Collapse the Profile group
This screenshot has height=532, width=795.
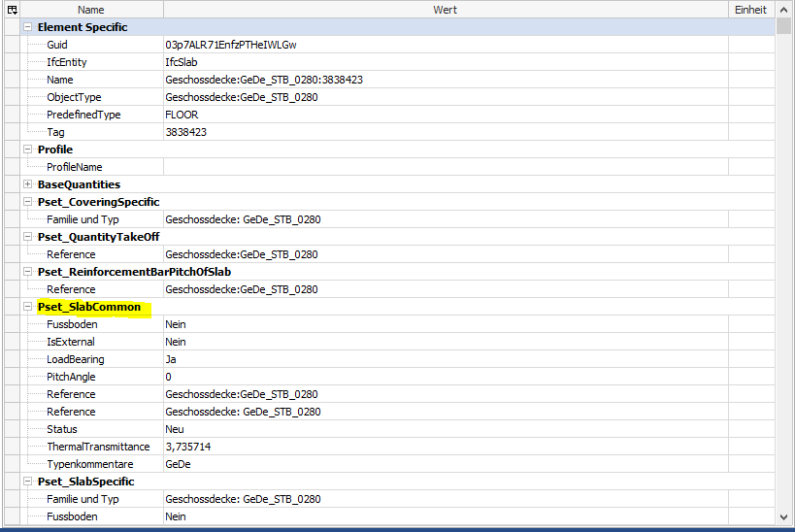(x=28, y=150)
